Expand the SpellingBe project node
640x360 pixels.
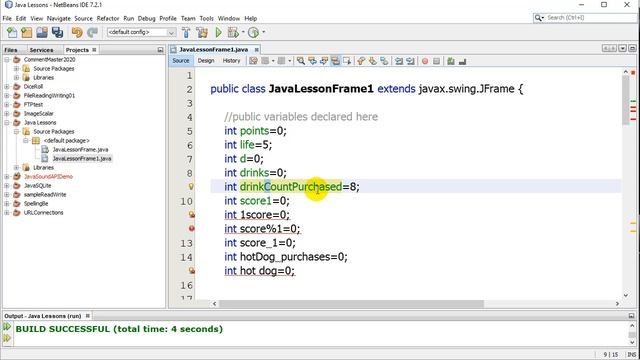[x=7, y=203]
